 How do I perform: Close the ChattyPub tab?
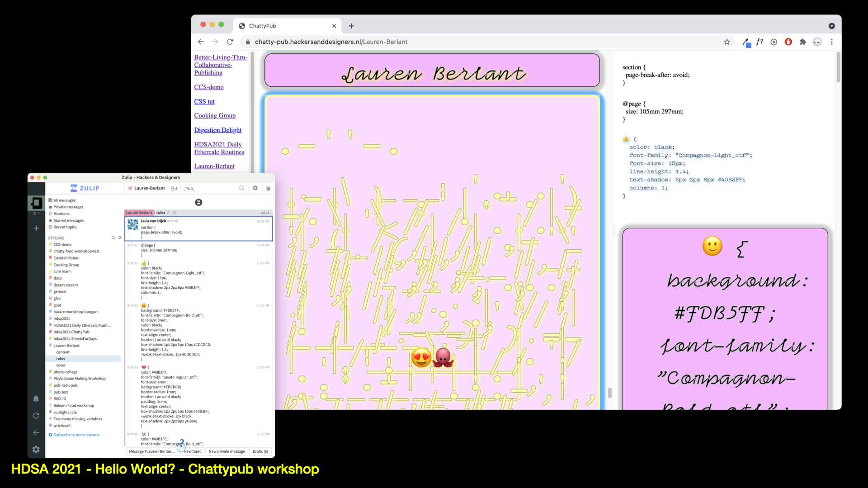point(334,26)
